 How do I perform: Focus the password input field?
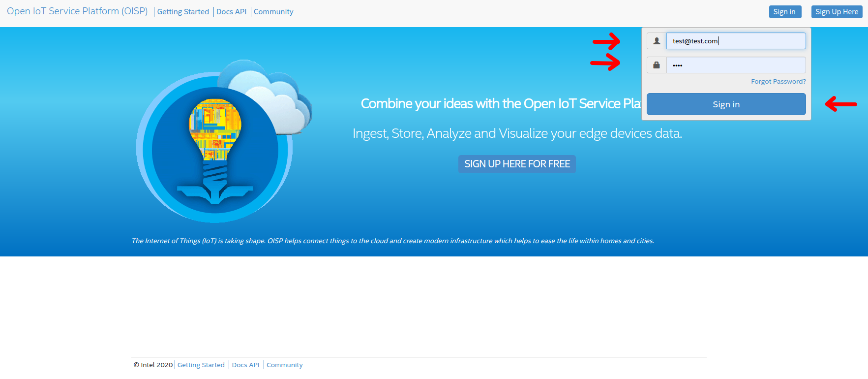736,65
